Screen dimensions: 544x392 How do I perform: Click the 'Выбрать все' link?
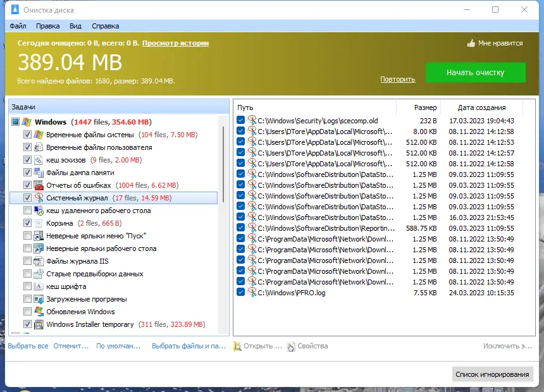tap(28, 346)
